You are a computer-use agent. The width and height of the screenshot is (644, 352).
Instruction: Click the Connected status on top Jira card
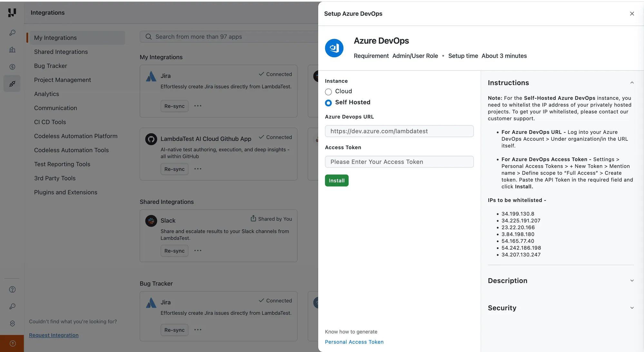(275, 74)
